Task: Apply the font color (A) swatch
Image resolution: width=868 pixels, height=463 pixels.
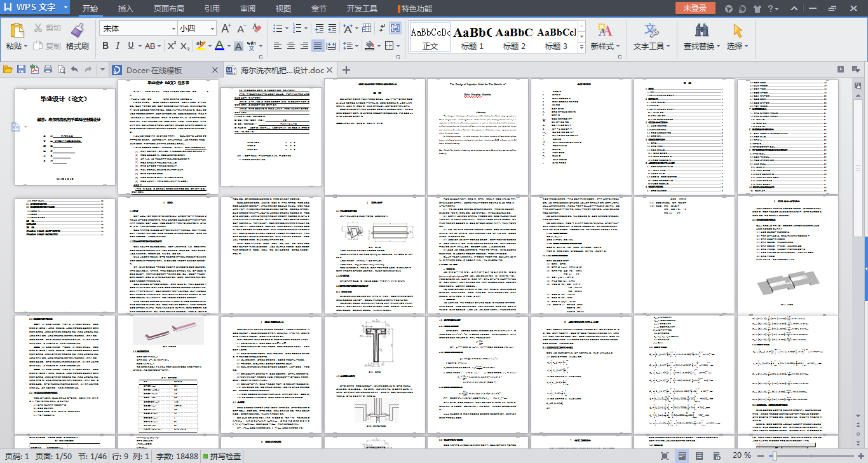Action: click(x=219, y=46)
